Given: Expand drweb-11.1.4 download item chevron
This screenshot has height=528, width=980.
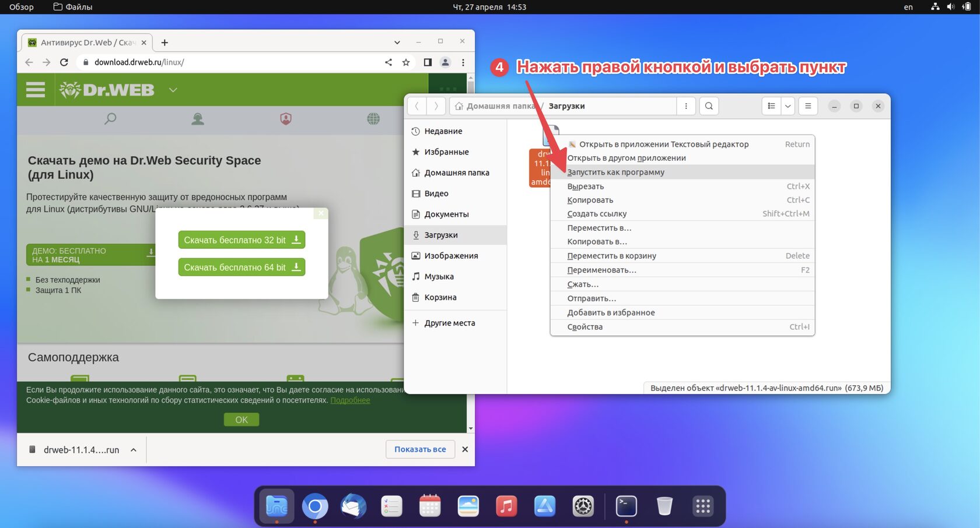Looking at the screenshot, I should click(134, 450).
